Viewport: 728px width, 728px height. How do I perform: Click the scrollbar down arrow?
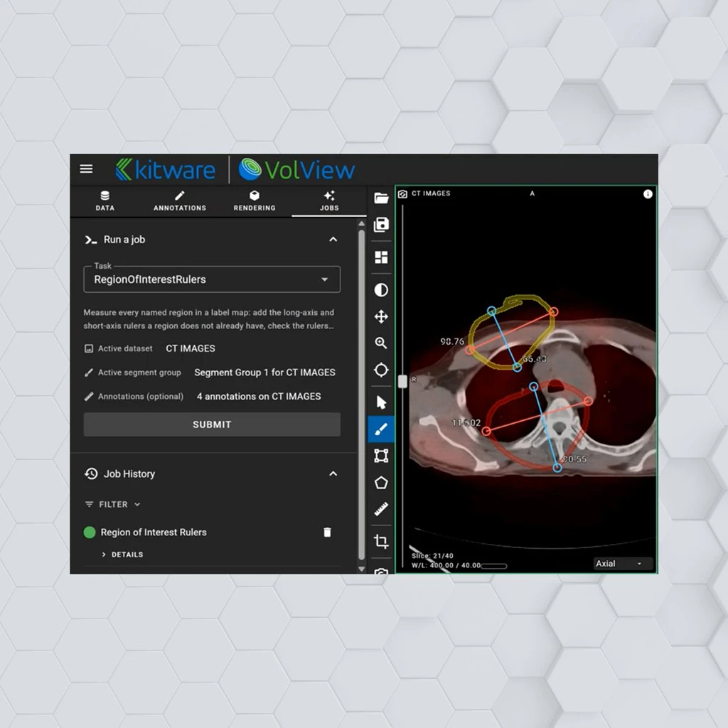click(x=362, y=569)
